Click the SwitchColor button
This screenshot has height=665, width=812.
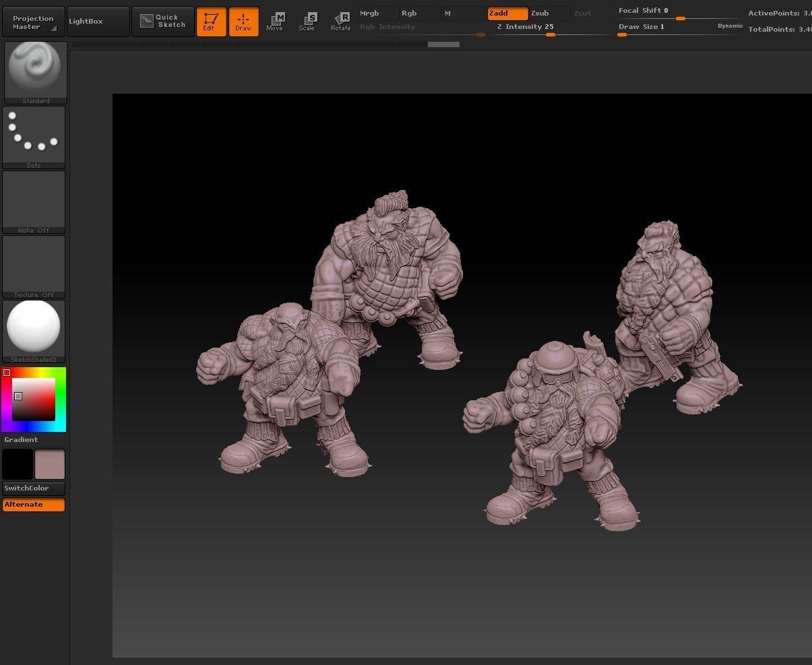click(34, 488)
